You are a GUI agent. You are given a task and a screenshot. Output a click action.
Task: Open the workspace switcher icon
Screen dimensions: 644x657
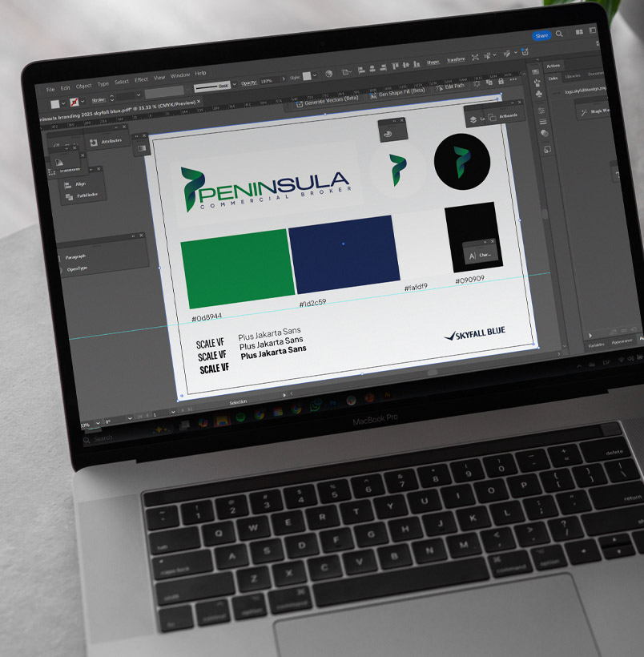click(x=593, y=30)
